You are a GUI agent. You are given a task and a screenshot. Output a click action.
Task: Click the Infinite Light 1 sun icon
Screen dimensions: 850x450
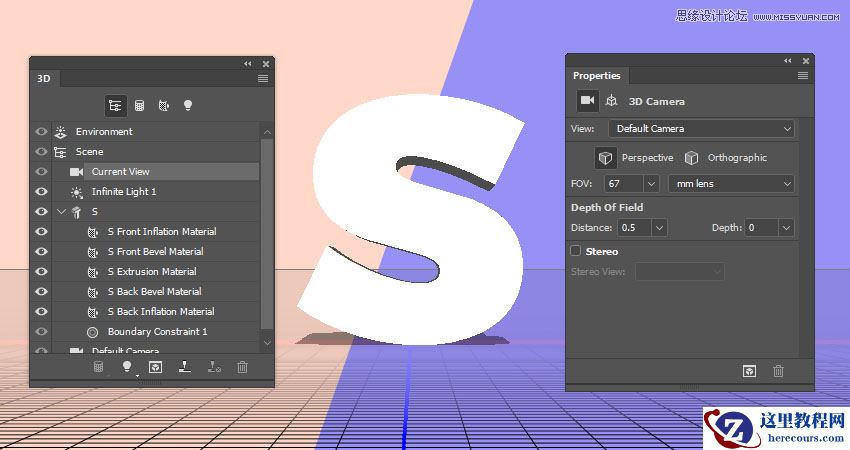point(76,192)
